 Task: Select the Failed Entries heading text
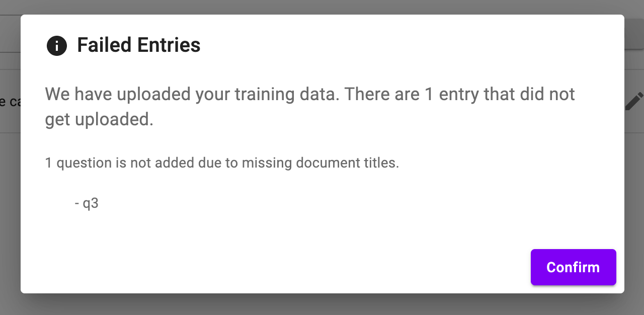139,45
